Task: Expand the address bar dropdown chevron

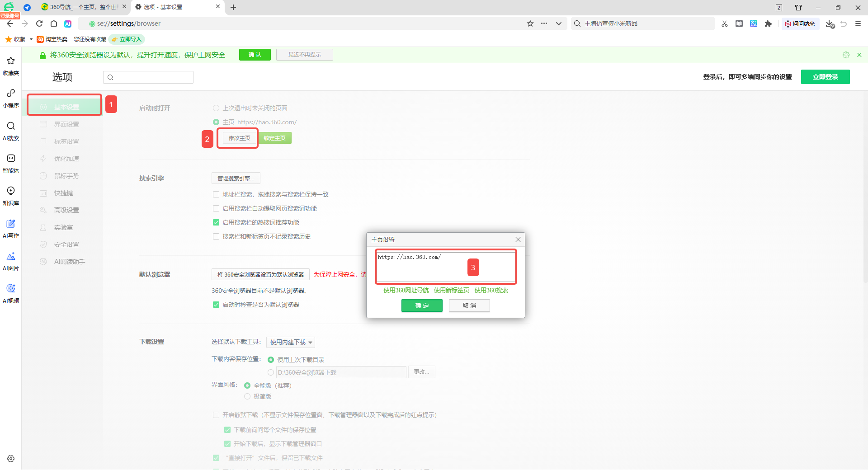Action: point(559,23)
